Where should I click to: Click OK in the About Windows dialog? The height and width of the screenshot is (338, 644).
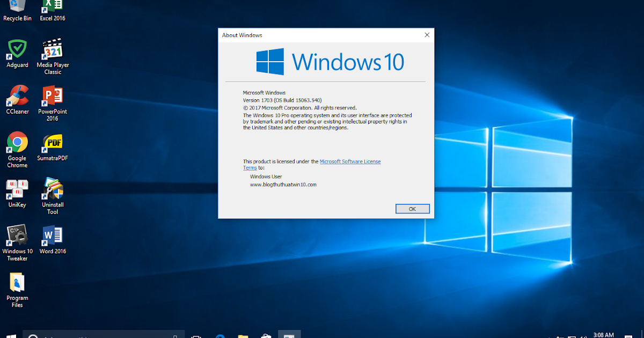412,209
